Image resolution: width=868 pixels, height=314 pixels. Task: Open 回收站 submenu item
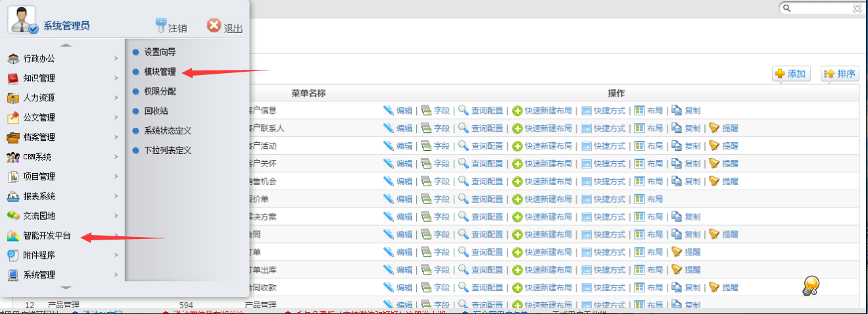click(156, 111)
